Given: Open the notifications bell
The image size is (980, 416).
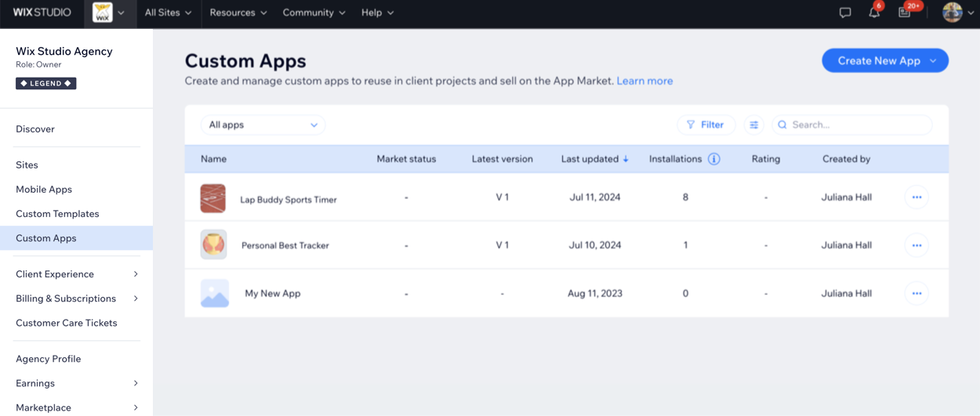Looking at the screenshot, I should coord(874,13).
